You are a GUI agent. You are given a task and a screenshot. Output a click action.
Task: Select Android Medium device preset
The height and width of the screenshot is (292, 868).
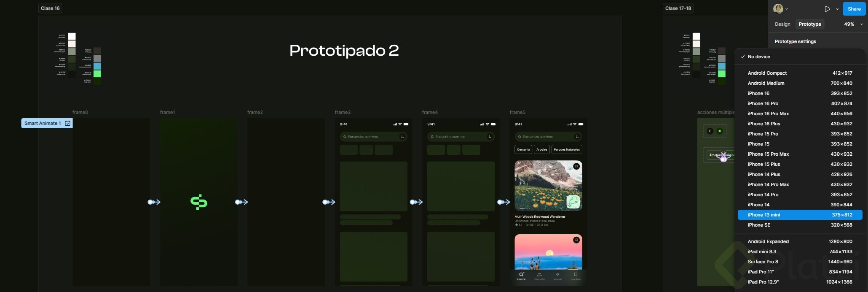click(x=800, y=83)
